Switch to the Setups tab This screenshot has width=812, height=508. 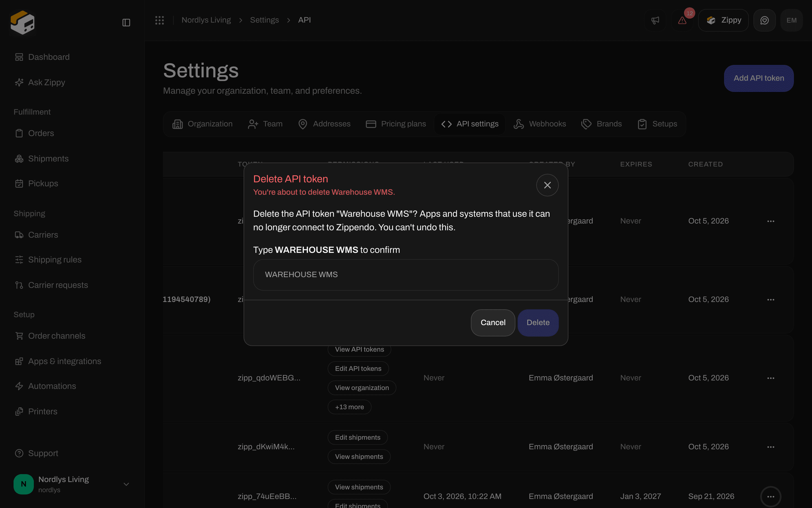657,124
